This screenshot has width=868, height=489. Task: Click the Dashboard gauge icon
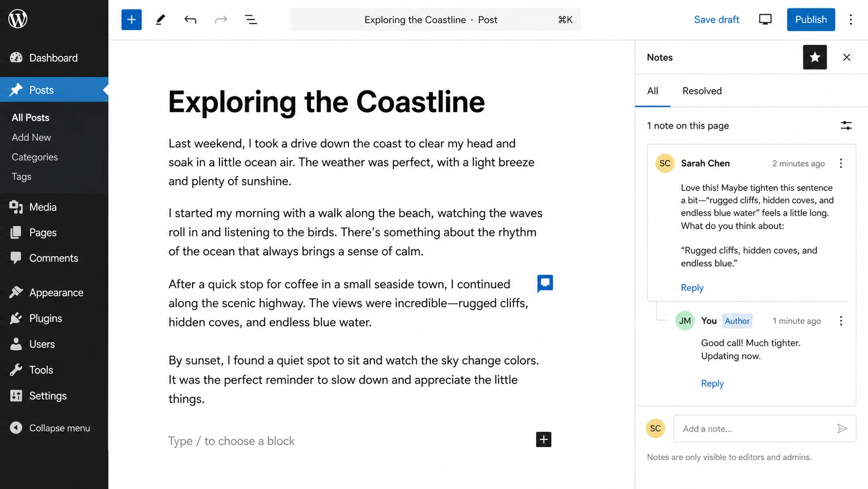pos(16,58)
